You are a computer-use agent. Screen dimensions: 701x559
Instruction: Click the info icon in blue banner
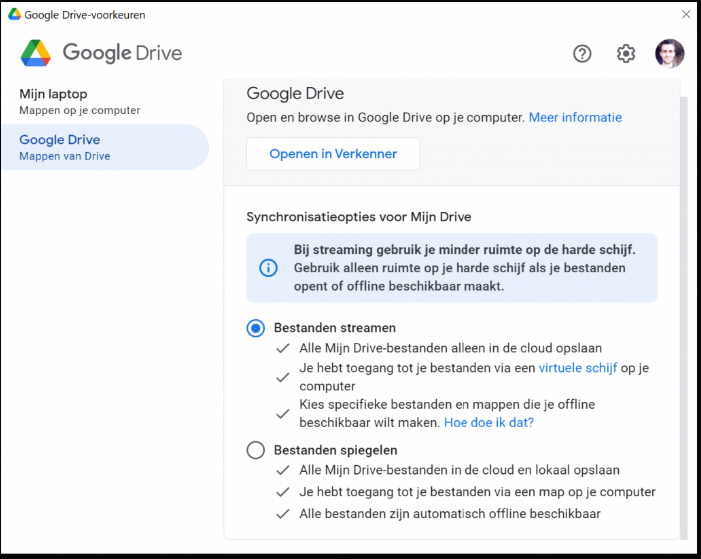coord(268,268)
